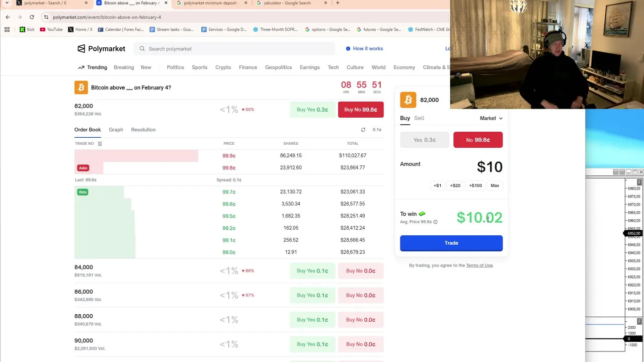Open the Calendar Forex Factory bookmark
Image resolution: width=644 pixels, height=362 pixels.
[x=121, y=30]
